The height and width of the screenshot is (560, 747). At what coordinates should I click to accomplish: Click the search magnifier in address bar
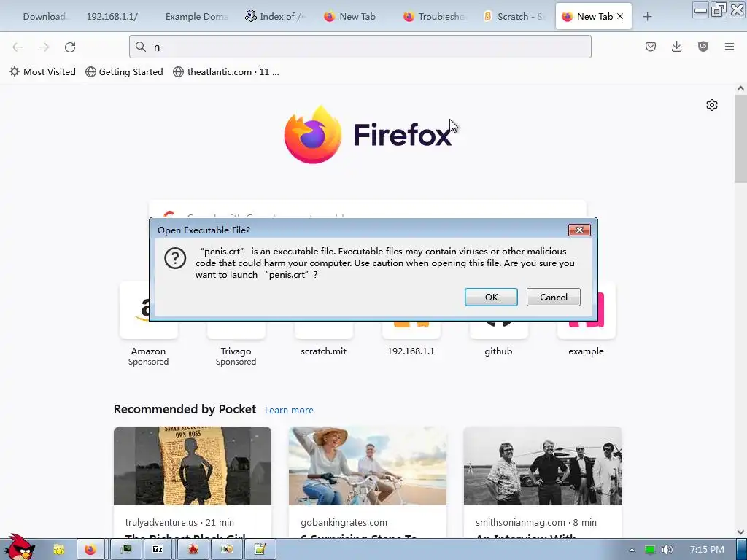pyautogui.click(x=141, y=47)
